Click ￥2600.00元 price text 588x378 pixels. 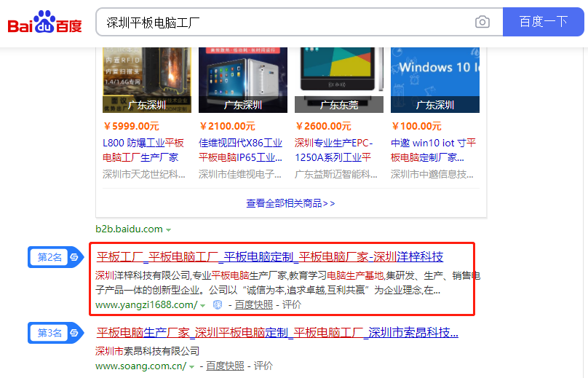pyautogui.click(x=323, y=126)
